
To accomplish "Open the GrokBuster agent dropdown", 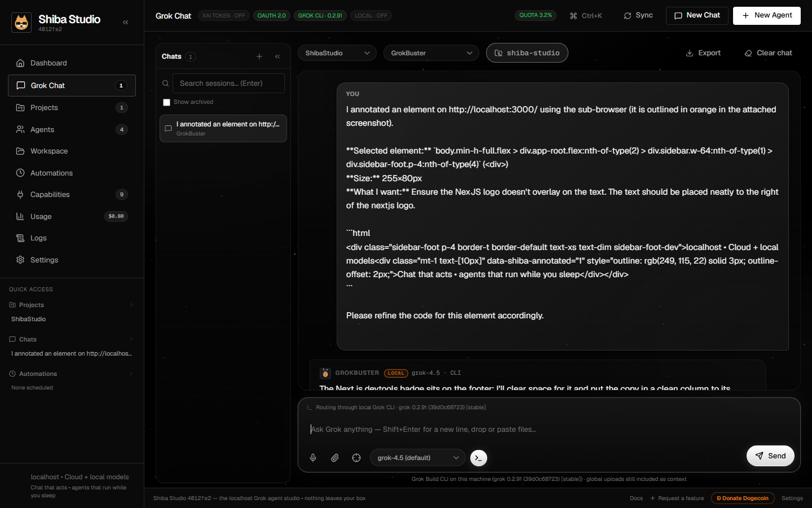I will 431,53.
